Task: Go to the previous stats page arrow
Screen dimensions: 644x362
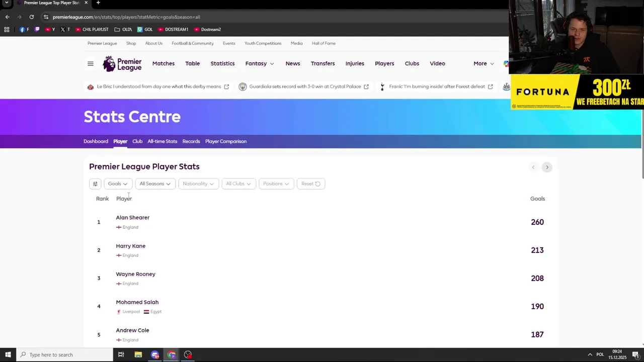Action: [x=533, y=167]
